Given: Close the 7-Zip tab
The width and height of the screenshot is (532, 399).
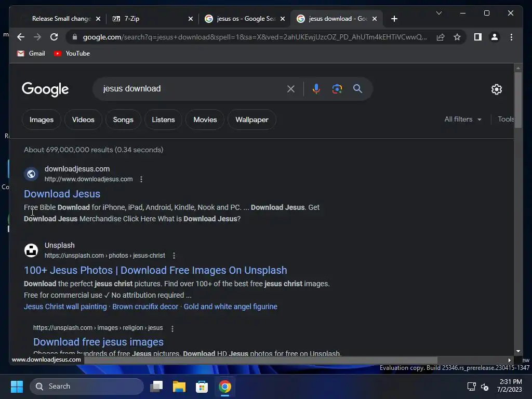Looking at the screenshot, I should coord(190,19).
